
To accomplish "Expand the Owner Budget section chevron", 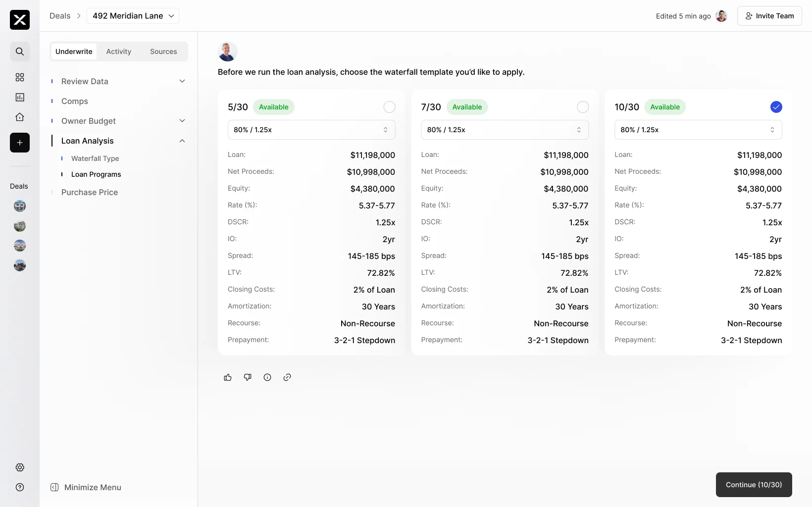I will [182, 121].
